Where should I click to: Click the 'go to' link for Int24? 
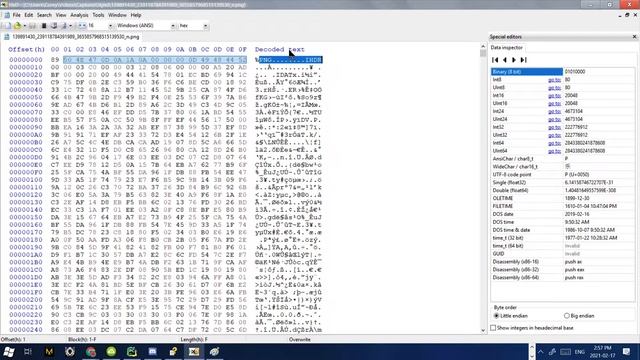coord(554,111)
